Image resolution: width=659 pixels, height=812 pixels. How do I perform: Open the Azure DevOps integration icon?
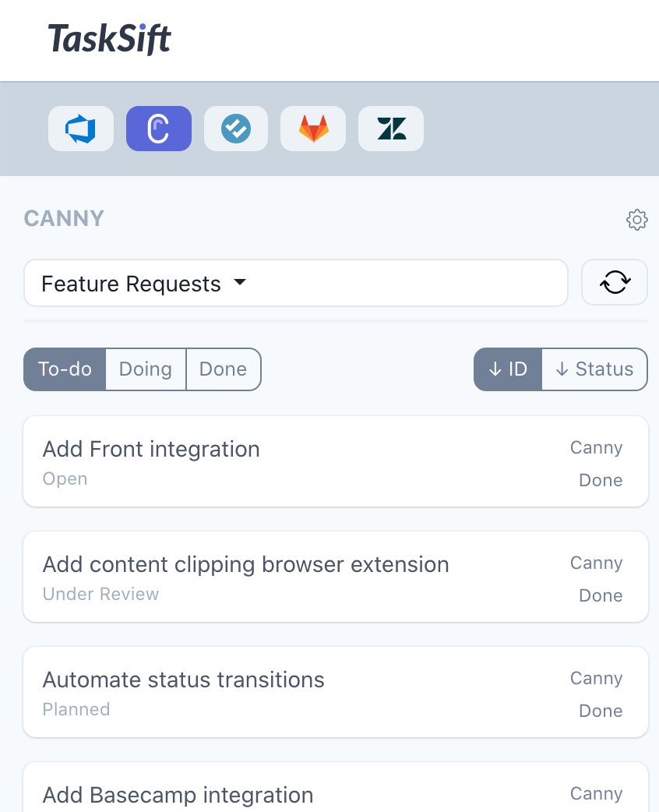coord(81,129)
